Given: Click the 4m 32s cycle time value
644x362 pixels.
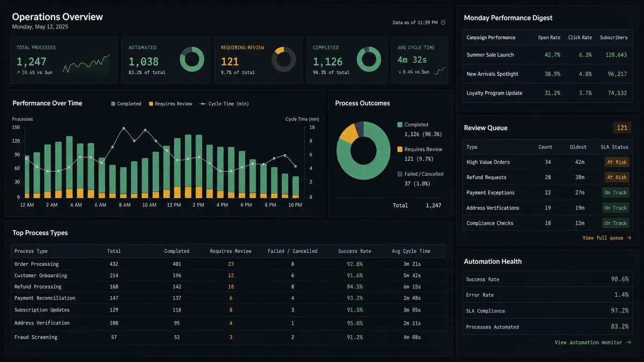Looking at the screenshot, I should point(412,60).
